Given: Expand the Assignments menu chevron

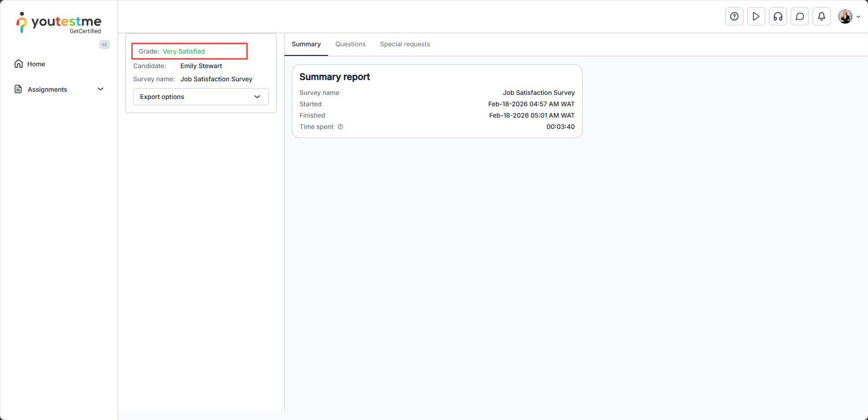Looking at the screenshot, I should point(100,89).
